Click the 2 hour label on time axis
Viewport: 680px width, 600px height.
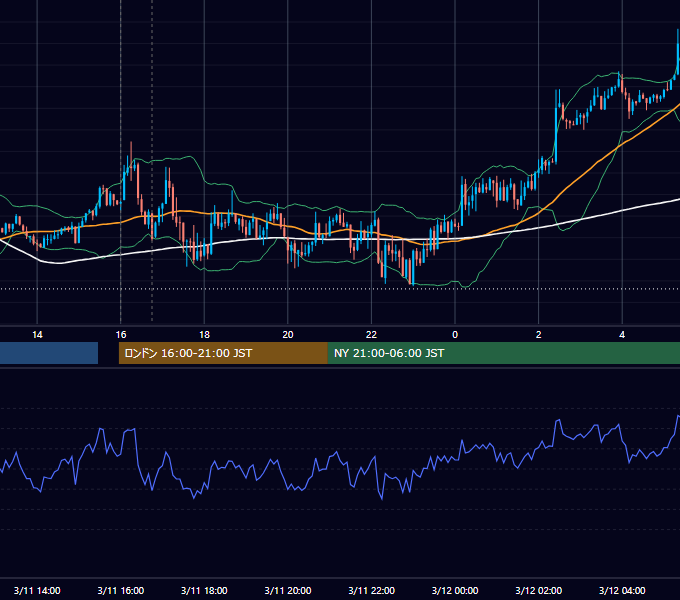tap(539, 335)
